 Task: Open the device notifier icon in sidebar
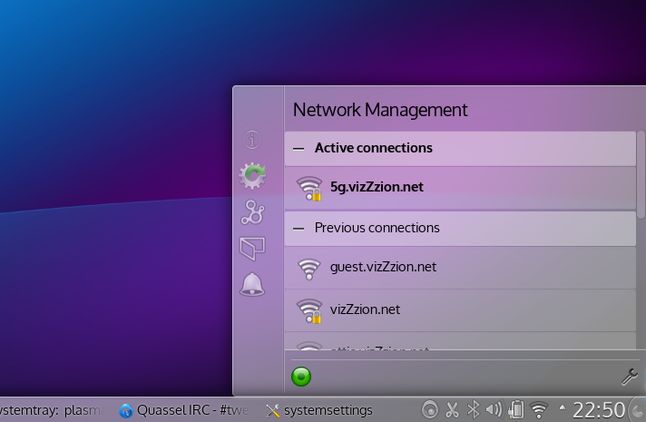252,248
